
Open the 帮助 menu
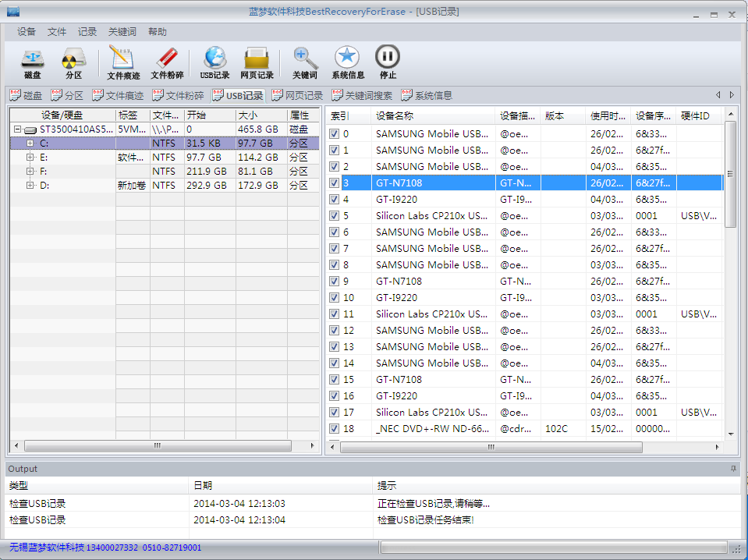158,32
